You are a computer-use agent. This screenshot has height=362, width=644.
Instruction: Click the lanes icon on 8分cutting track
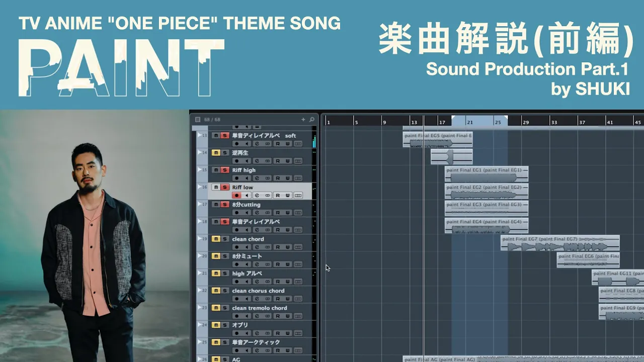tap(298, 213)
